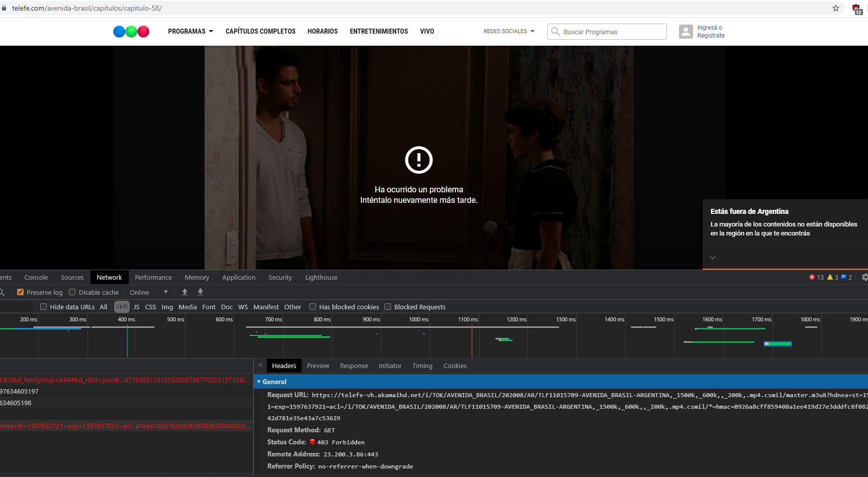Switch to the Console tab

coord(35,277)
